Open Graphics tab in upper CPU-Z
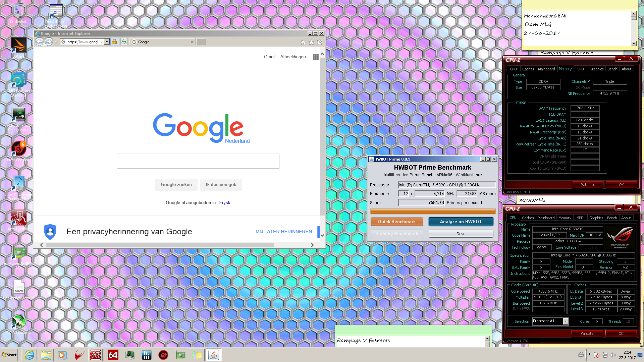This screenshot has width=644, height=362. pyautogui.click(x=596, y=69)
